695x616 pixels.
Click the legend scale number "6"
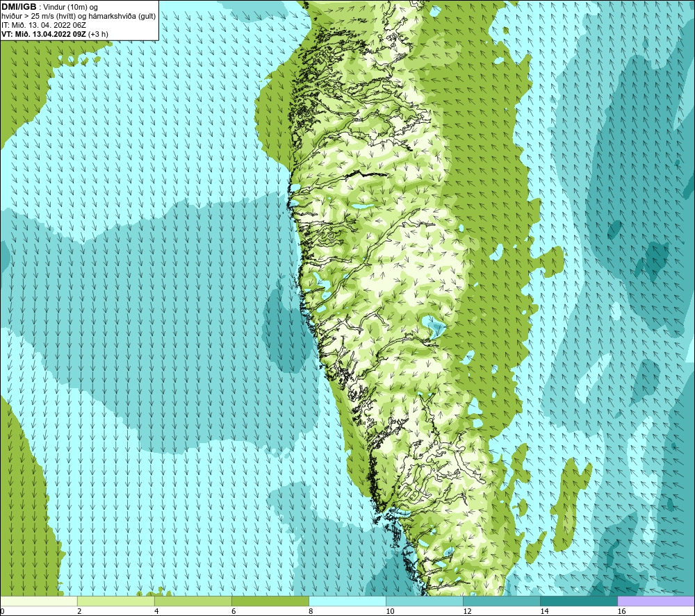point(234,611)
